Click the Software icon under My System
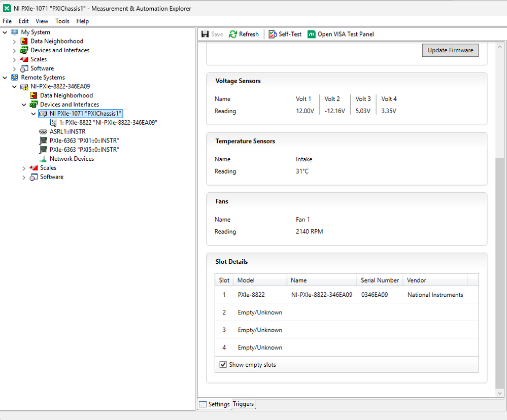Viewport: 507px width, 420px height. click(24, 68)
